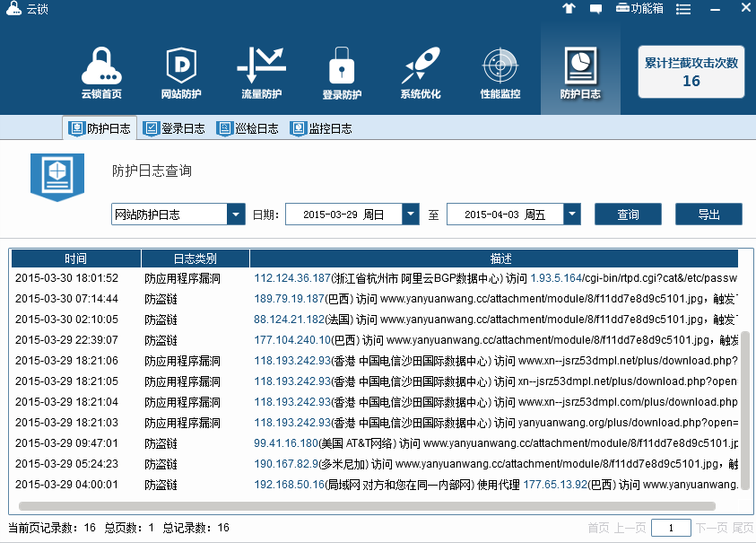Open the 功能箱 toolbox

coord(640,8)
